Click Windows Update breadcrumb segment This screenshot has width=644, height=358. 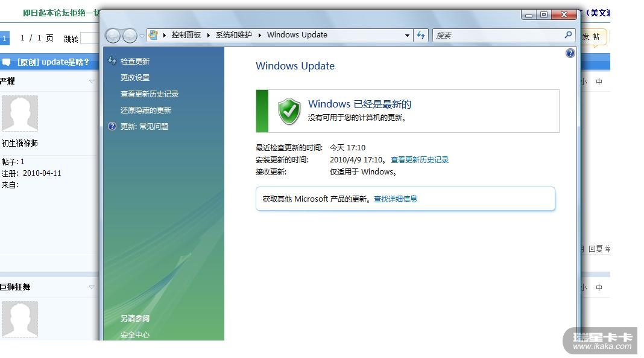tap(297, 35)
